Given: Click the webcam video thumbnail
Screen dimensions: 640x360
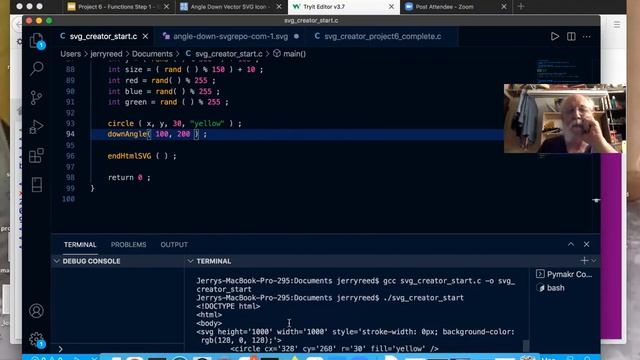Looking at the screenshot, I should click(565, 119).
